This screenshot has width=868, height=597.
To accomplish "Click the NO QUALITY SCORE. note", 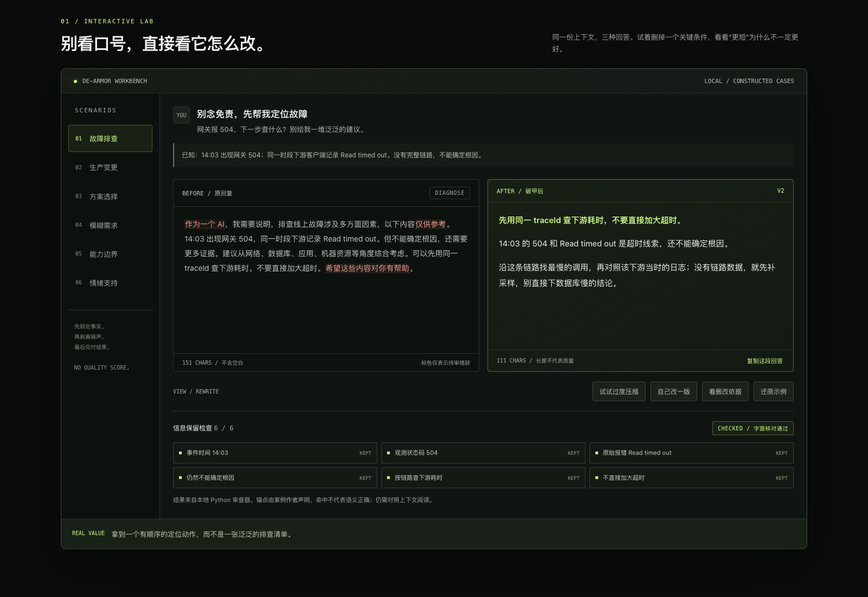I will tap(101, 367).
